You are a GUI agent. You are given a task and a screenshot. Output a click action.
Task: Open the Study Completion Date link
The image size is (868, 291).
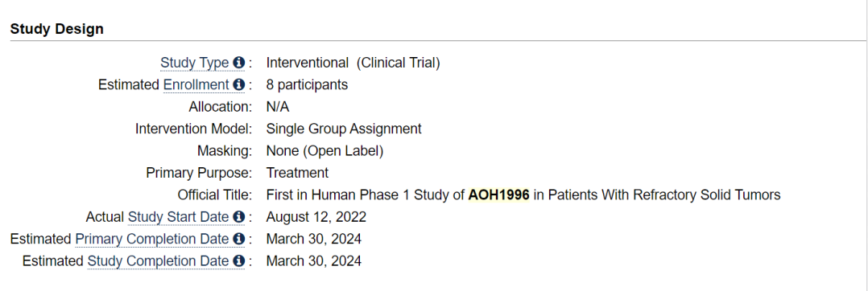159,260
